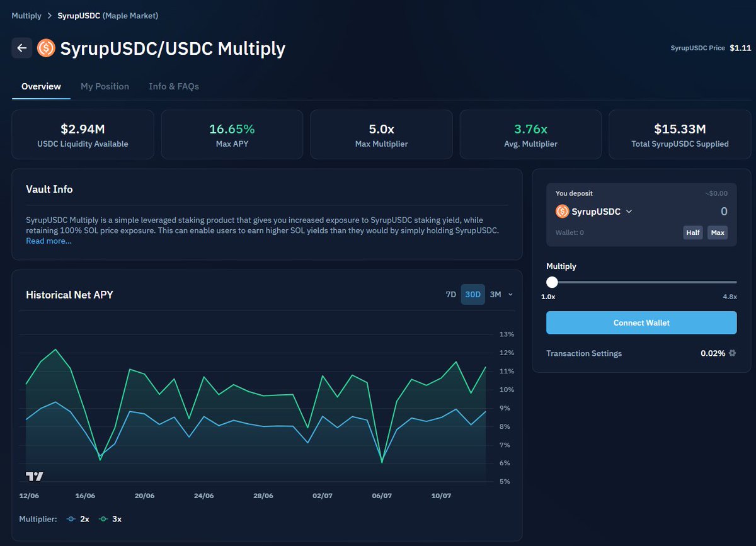Expand the chart range options chevron

pos(510,295)
